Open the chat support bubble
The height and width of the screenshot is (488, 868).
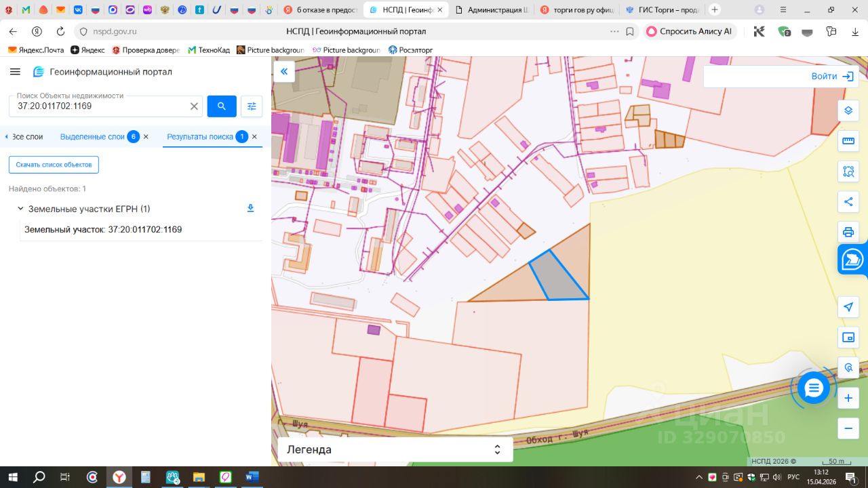[x=813, y=388]
